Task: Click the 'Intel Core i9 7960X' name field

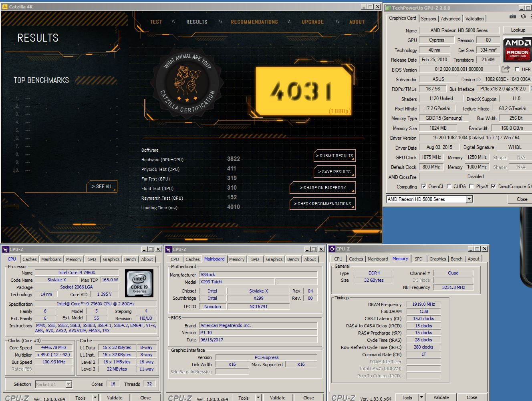Action: point(77,273)
